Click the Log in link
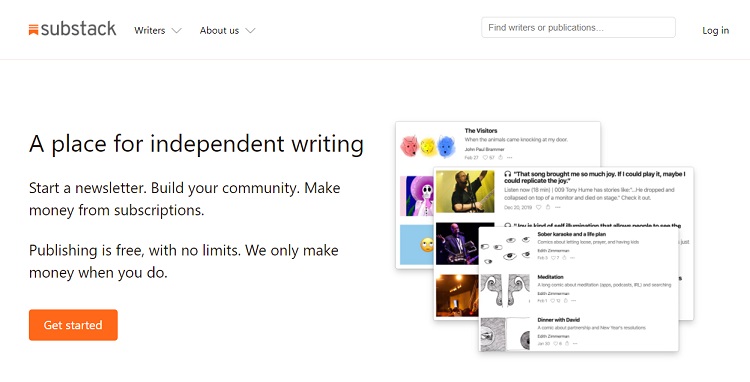750x382 pixels. point(715,31)
